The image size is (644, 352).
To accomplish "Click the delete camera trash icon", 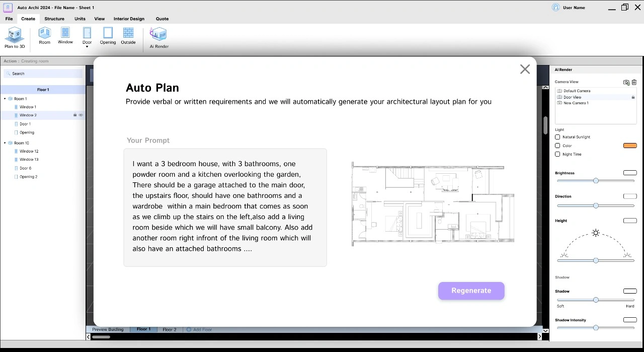I will click(634, 82).
